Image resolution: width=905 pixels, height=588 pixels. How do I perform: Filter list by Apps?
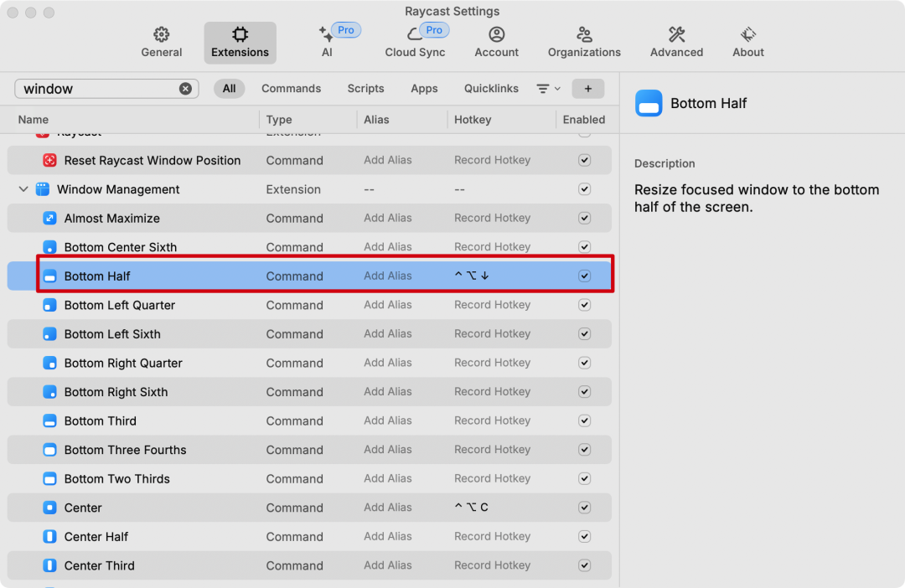click(424, 88)
